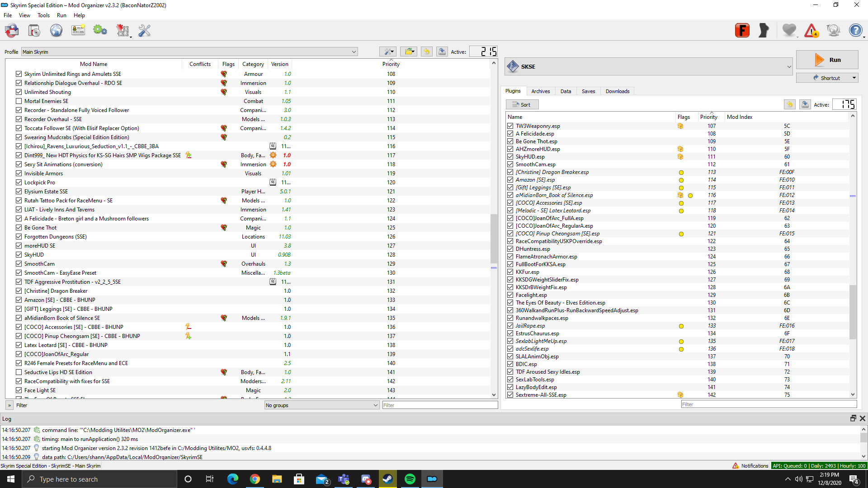
Task: Create mod list backup icon
Action: 442,52
